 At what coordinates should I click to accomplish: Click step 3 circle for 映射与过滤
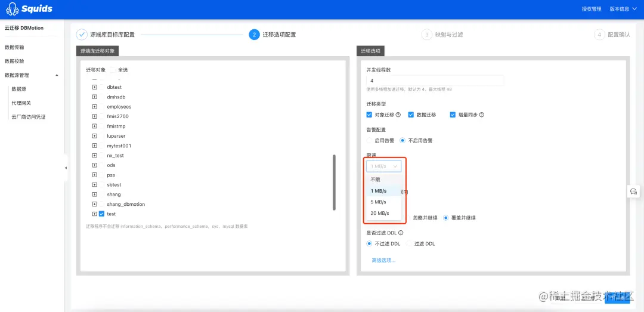click(427, 35)
